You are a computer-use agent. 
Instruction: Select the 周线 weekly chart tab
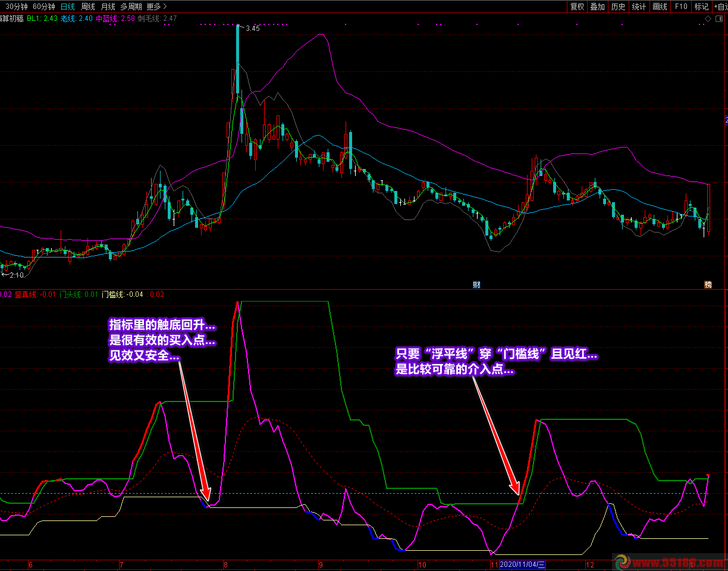(x=88, y=7)
